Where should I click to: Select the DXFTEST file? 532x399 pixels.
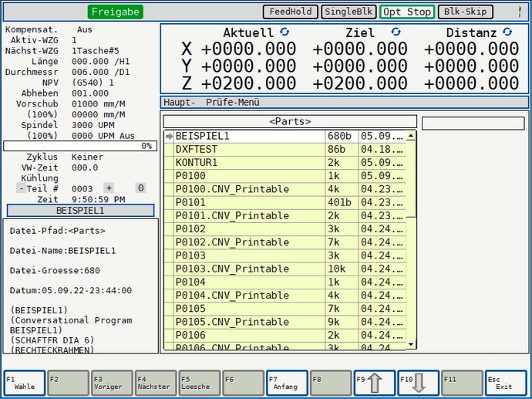[x=285, y=150]
